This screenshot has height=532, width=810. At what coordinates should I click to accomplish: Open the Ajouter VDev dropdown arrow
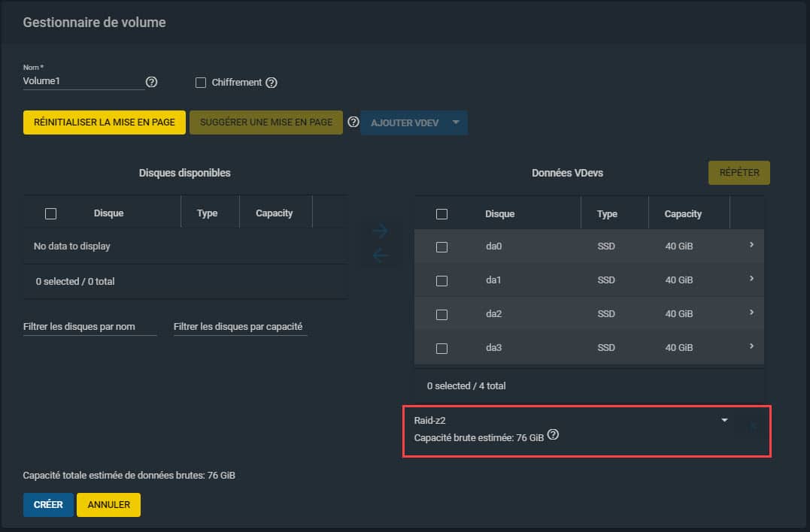pyautogui.click(x=456, y=122)
